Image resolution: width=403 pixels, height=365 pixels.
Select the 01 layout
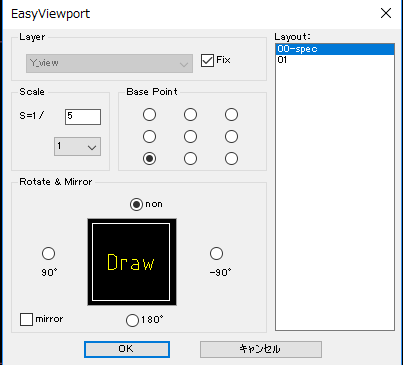tap(335, 60)
